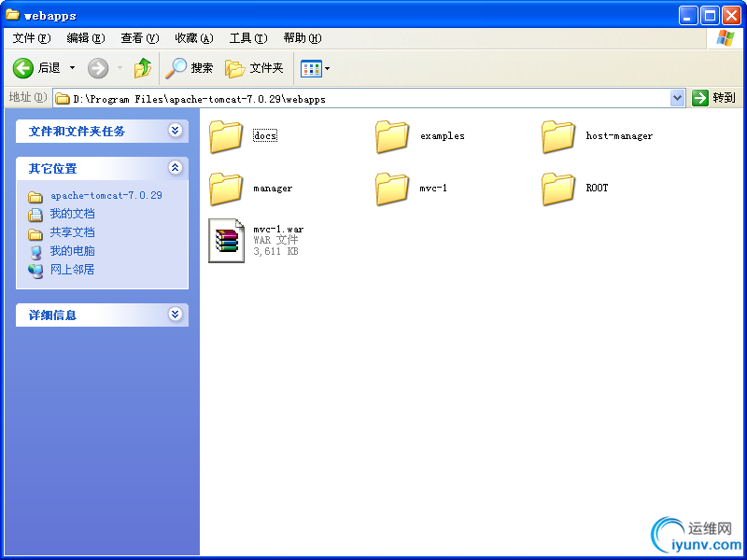This screenshot has height=560, width=747.
Task: Select the examples folder icon
Action: tap(392, 136)
